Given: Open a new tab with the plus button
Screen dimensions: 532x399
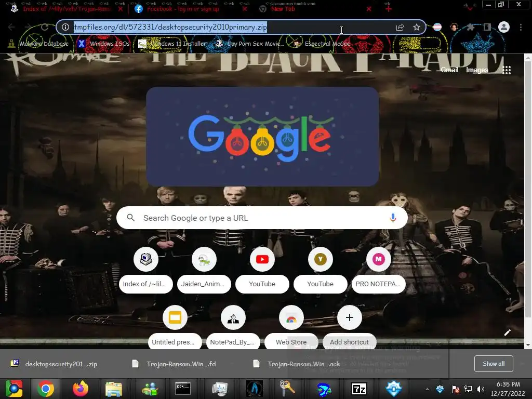Looking at the screenshot, I should (389, 9).
